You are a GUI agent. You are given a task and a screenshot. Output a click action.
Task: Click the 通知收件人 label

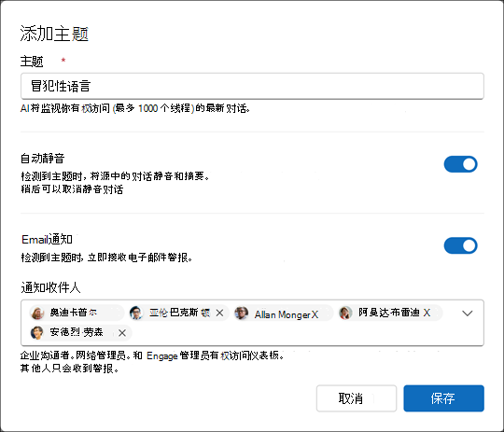click(50, 287)
